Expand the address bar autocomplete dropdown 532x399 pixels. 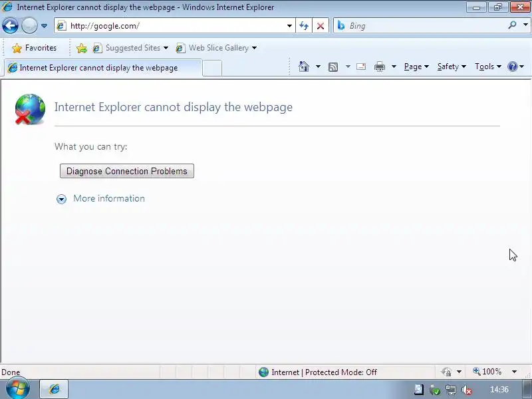coord(289,26)
